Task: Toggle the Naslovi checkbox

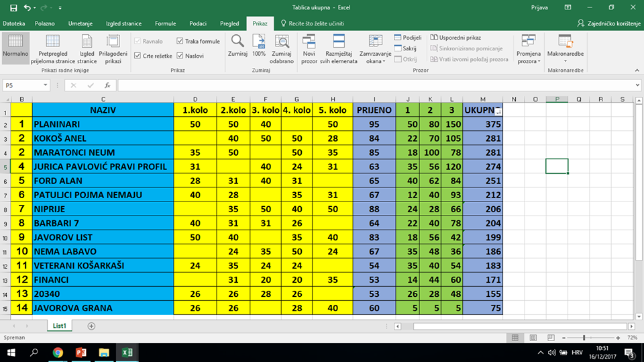Action: pos(180,56)
